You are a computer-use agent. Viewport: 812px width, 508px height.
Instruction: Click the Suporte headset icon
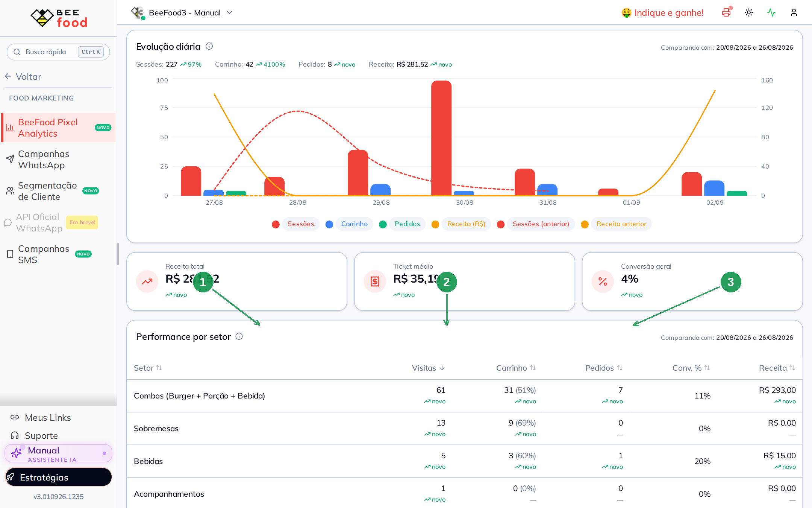tap(15, 436)
